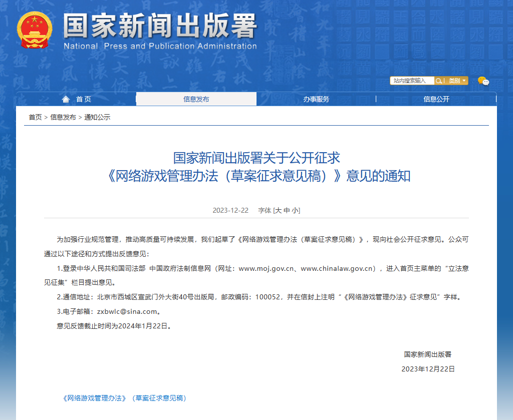This screenshot has width=513, height=420.
Task: Click the 国家新闻出版署 site title
Action: click(x=160, y=26)
